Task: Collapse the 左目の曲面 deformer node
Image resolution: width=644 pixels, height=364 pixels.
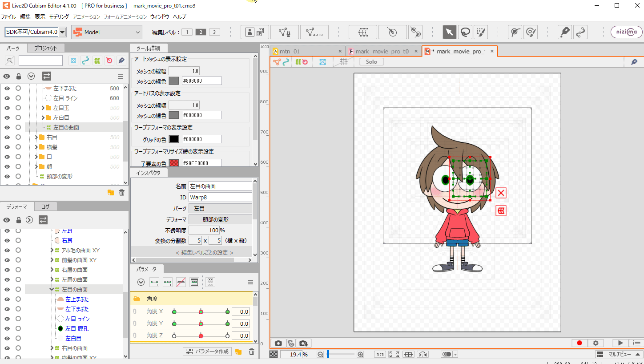Action: pos(52,289)
